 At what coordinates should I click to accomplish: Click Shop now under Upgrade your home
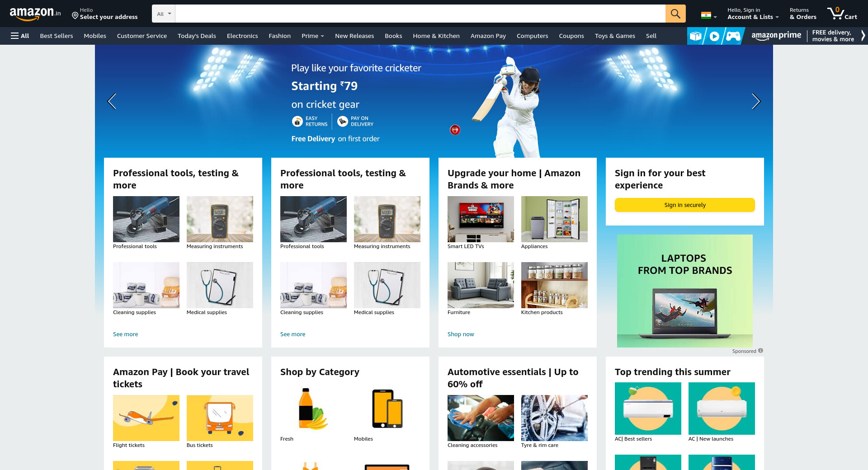pos(461,334)
